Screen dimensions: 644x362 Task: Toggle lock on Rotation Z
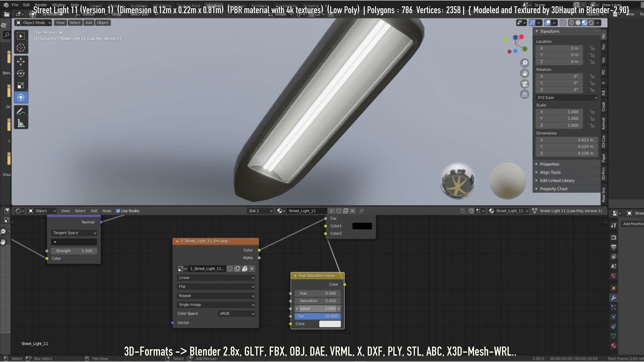(592, 90)
